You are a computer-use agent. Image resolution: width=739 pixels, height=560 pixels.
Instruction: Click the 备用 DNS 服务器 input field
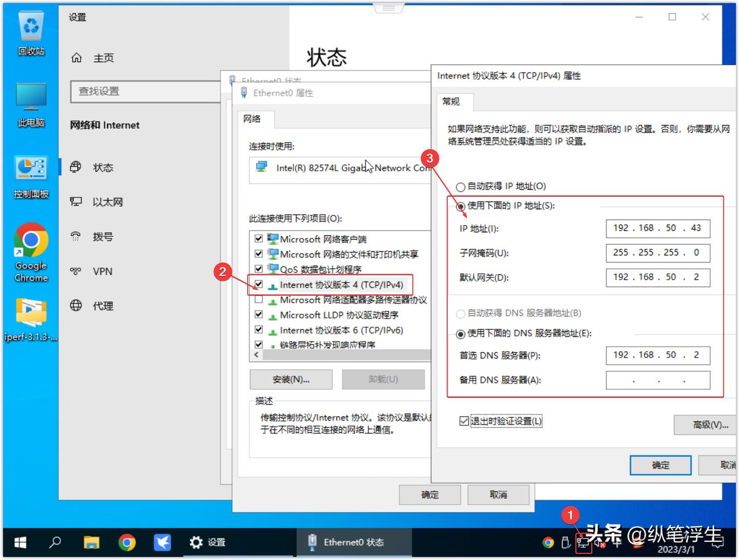[658, 380]
